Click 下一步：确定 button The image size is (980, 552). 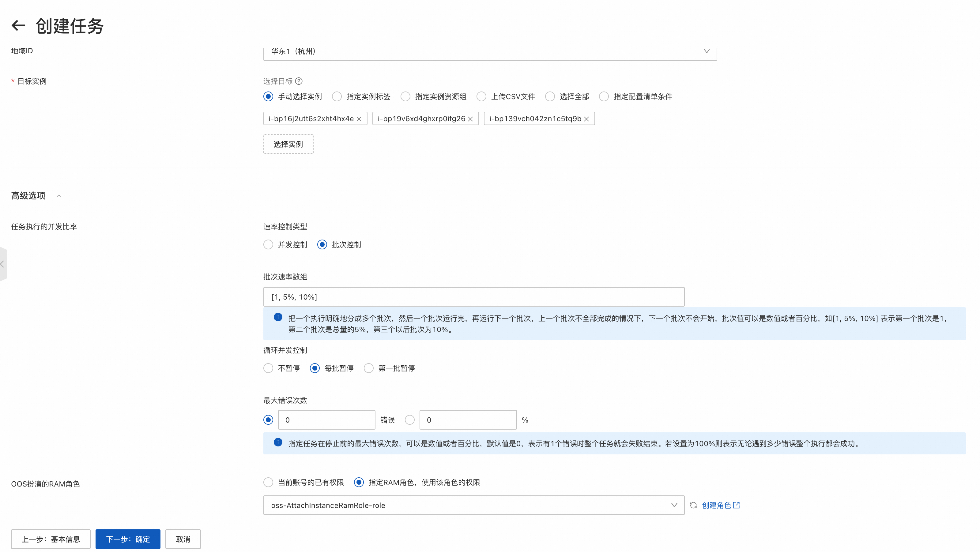coord(128,539)
